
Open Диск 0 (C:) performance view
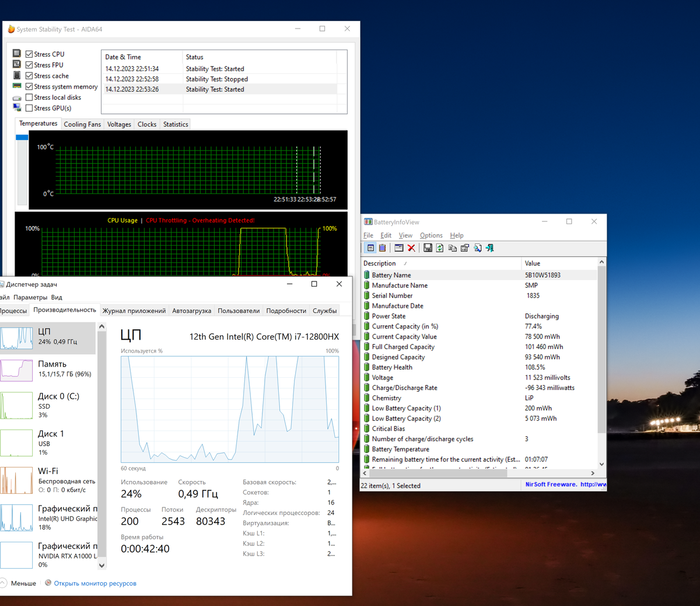pos(48,405)
